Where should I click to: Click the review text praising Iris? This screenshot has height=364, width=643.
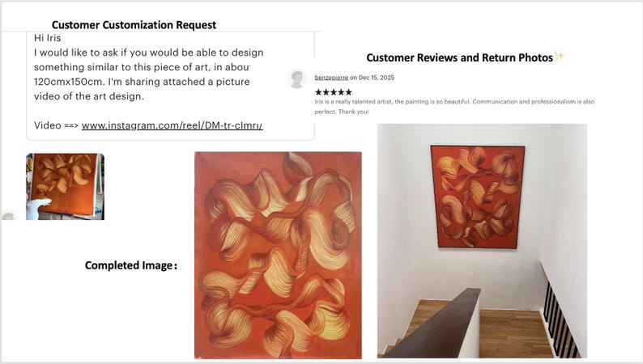[454, 107]
